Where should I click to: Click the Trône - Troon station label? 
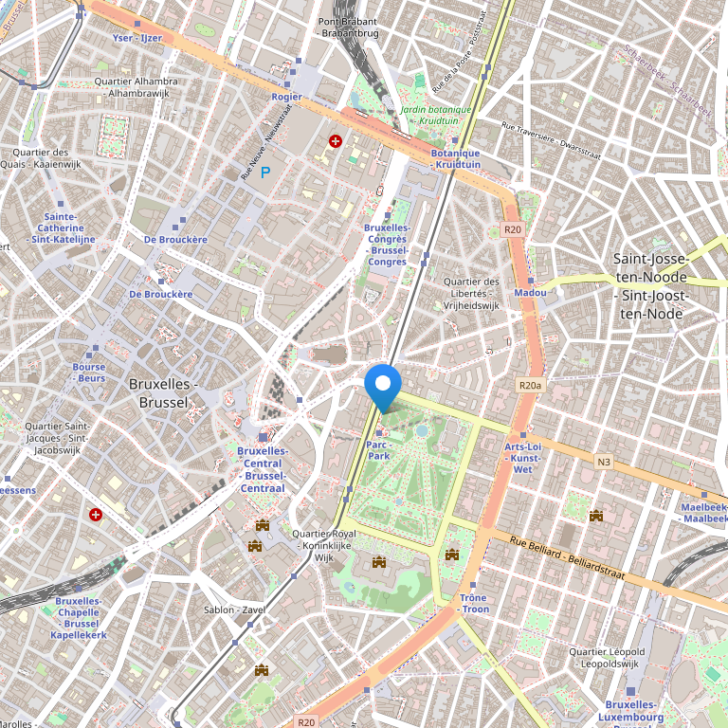[x=473, y=603]
